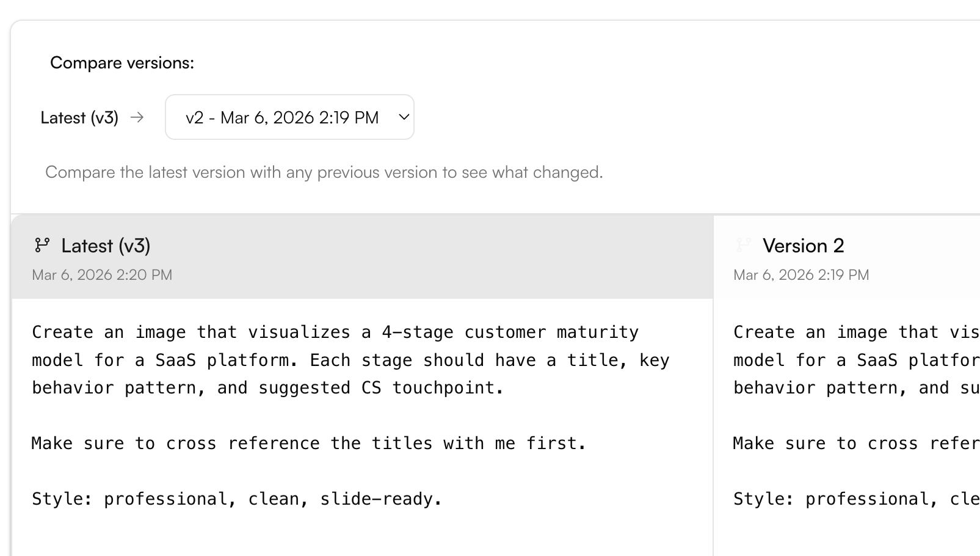The height and width of the screenshot is (556, 980).
Task: Select the Mar 6, 2026 2:20 PM timestamp
Action: pyautogui.click(x=102, y=275)
